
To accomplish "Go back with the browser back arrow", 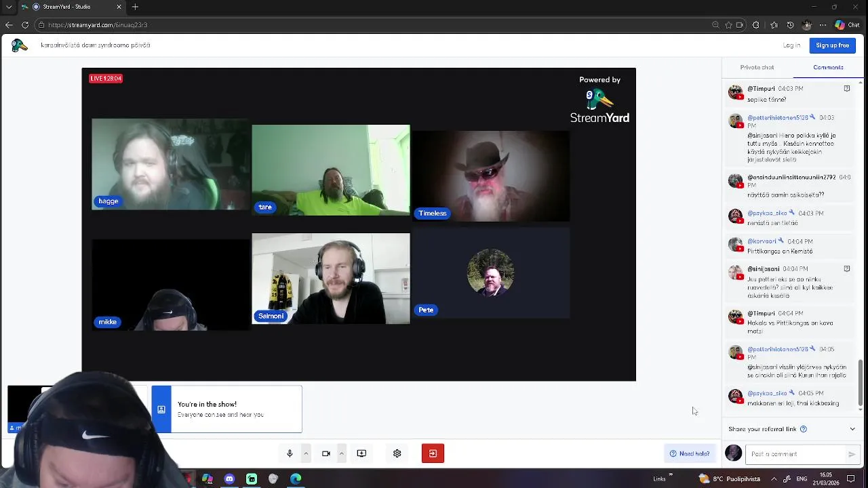I will 9,25.
